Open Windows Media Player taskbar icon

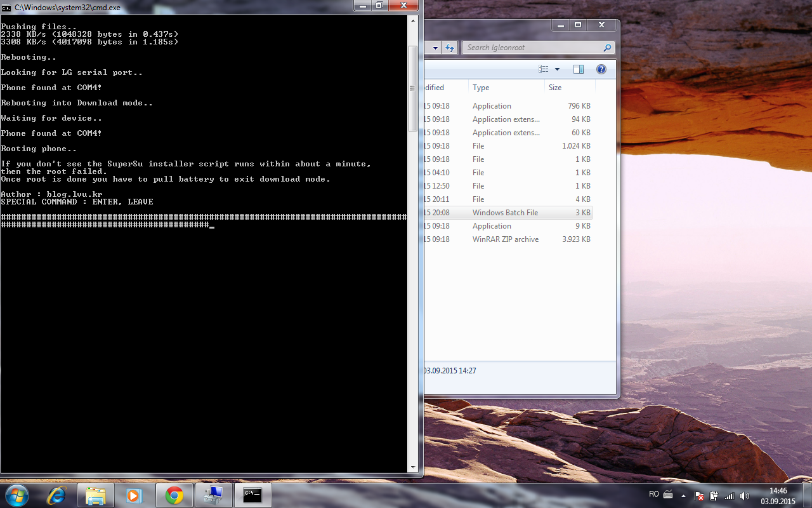(x=134, y=495)
